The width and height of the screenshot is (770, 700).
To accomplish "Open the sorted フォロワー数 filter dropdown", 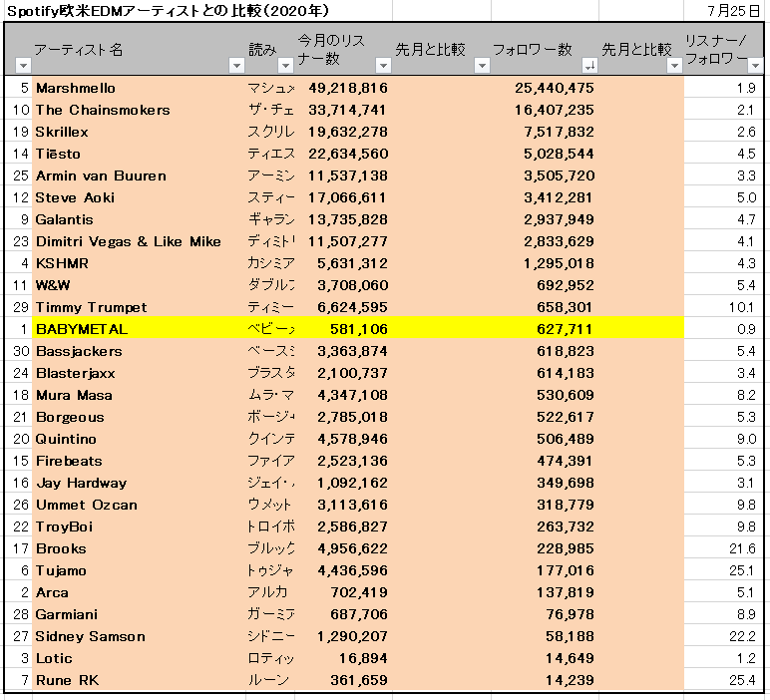I will pos(589,65).
